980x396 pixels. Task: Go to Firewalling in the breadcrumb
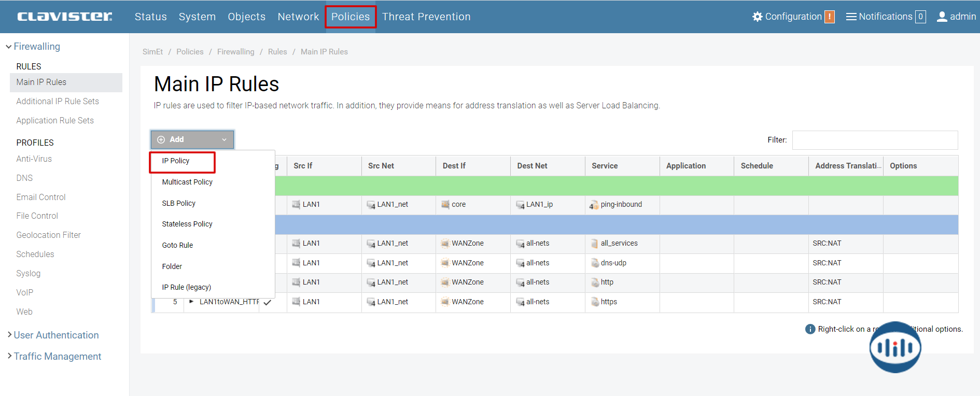pos(235,52)
